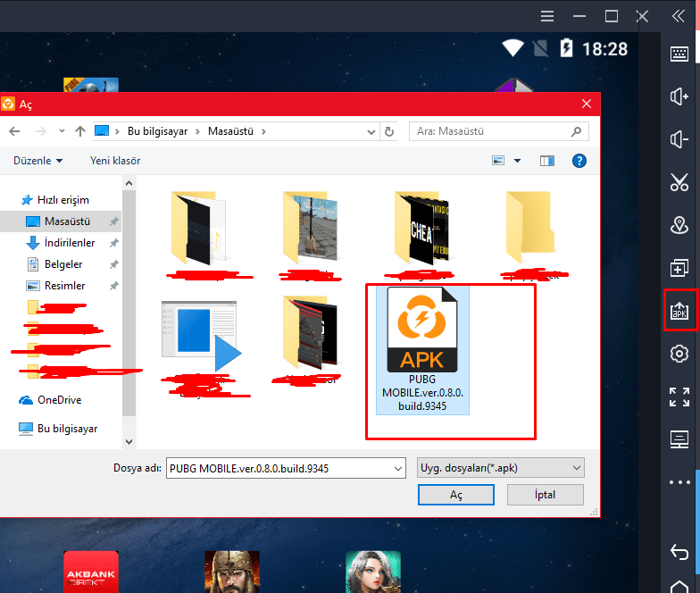This screenshot has width=700, height=593.
Task: Refresh the folder view in the dialog
Action: (389, 132)
